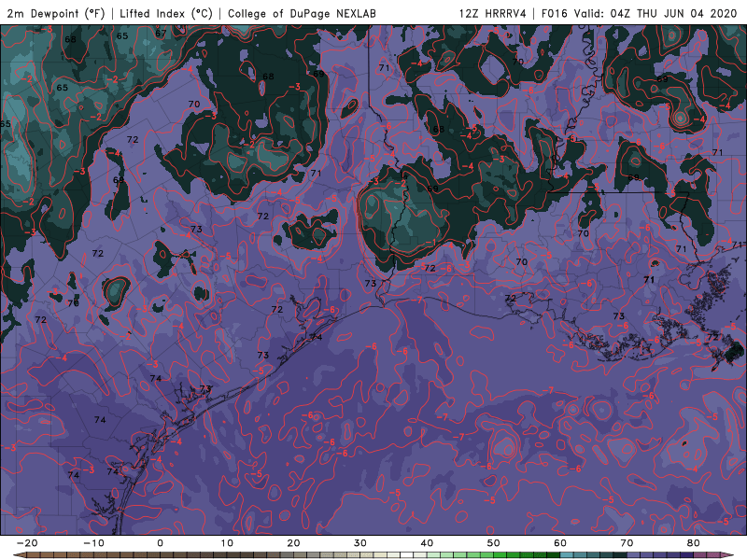Click the 40 label on the color scale
The image size is (747, 560).
427,543
